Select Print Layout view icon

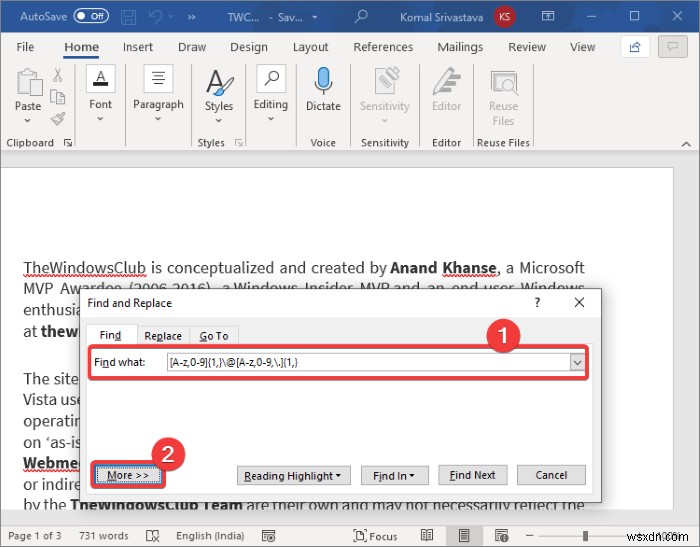tap(464, 535)
